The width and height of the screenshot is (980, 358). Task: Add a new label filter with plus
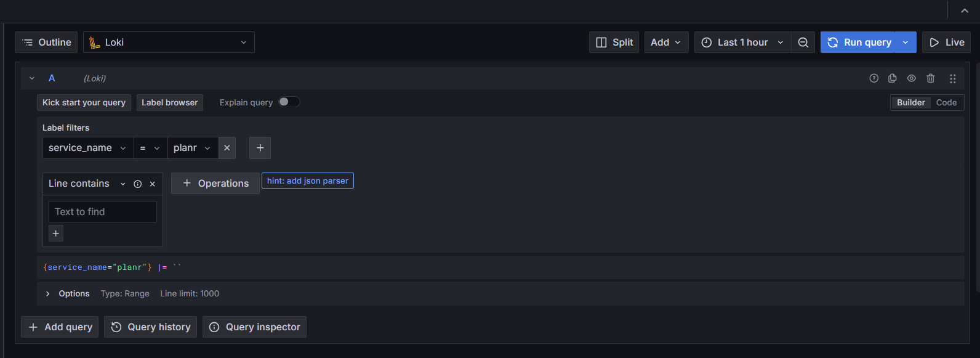point(260,148)
